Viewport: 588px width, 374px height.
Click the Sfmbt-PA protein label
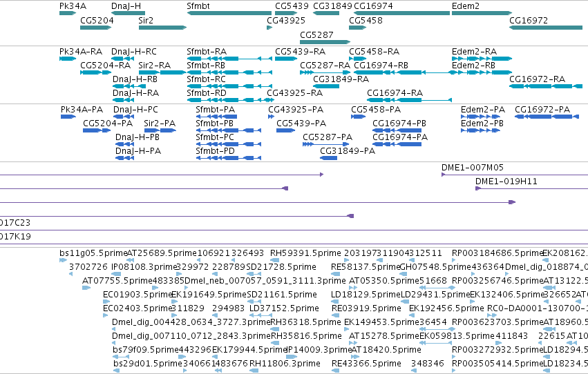tap(216, 109)
